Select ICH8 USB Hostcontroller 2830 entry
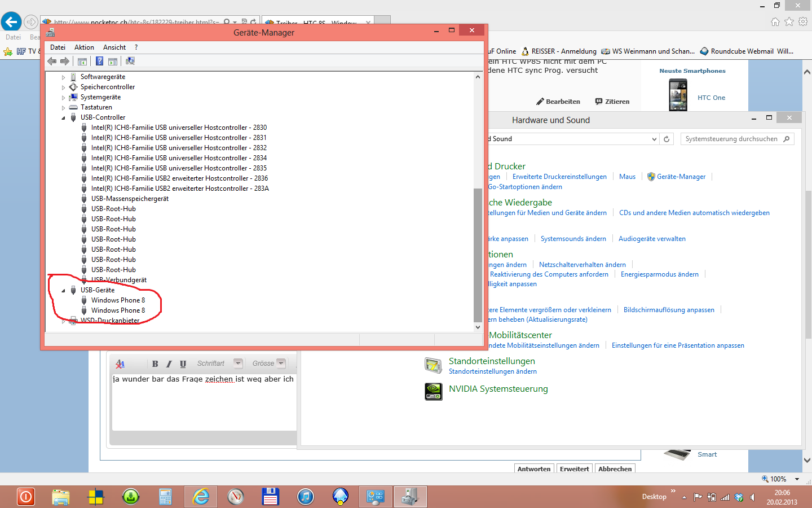The image size is (812, 508). click(179, 128)
